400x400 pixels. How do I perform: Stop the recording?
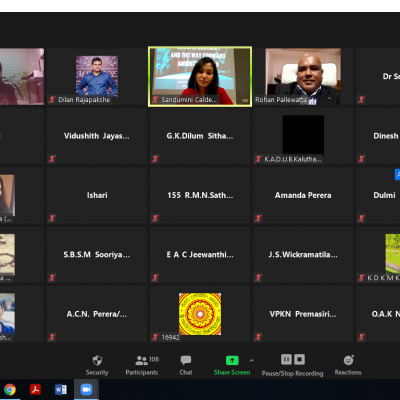tap(299, 359)
